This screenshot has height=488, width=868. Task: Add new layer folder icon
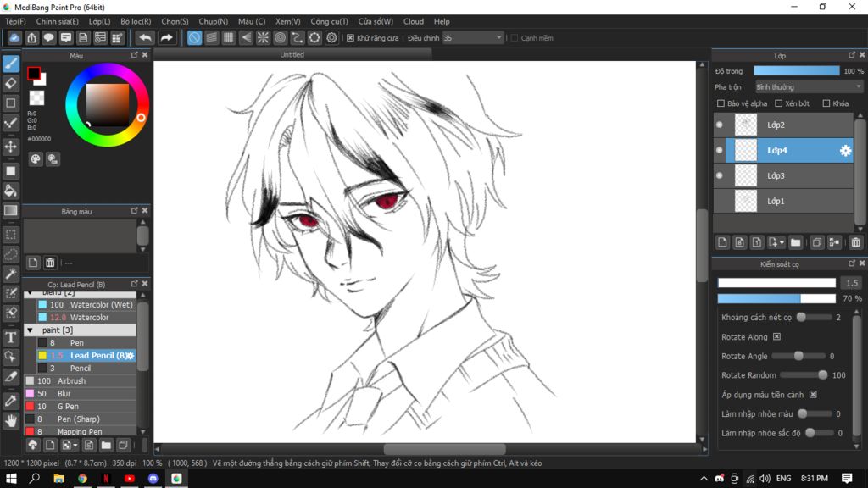pos(795,242)
